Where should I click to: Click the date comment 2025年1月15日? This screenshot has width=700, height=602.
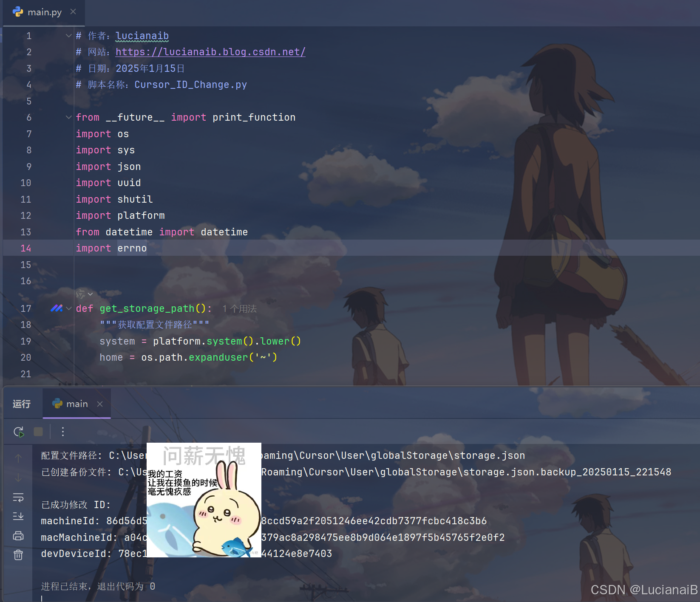[x=150, y=68]
